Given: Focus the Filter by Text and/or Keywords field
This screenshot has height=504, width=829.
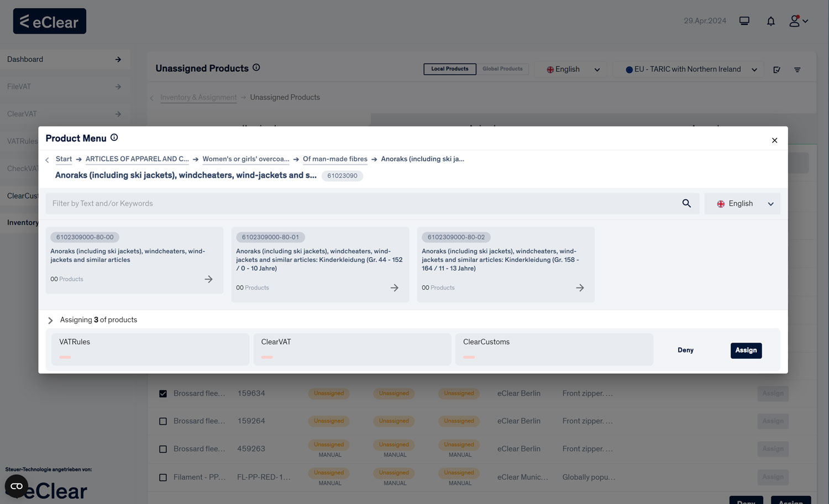Looking at the screenshot, I should (359, 203).
